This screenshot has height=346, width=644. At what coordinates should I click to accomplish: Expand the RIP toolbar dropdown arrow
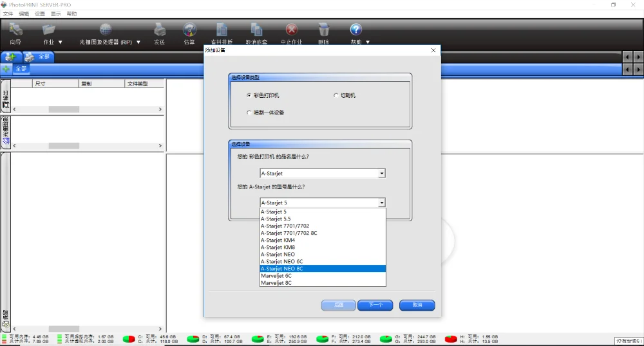pyautogui.click(x=138, y=42)
